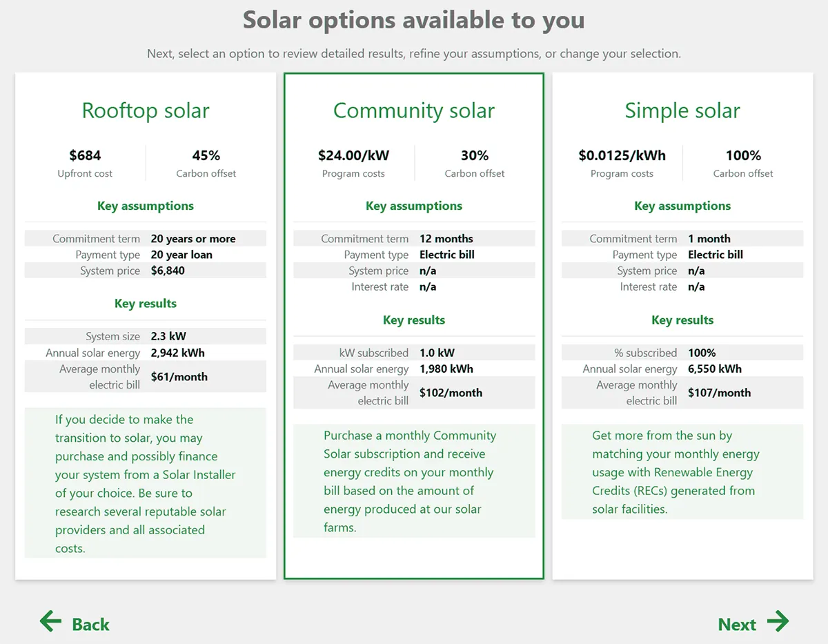Screen dimensions: 828x644
Task: Click Rooftop solar Key assumptions heading
Action: click(x=146, y=206)
